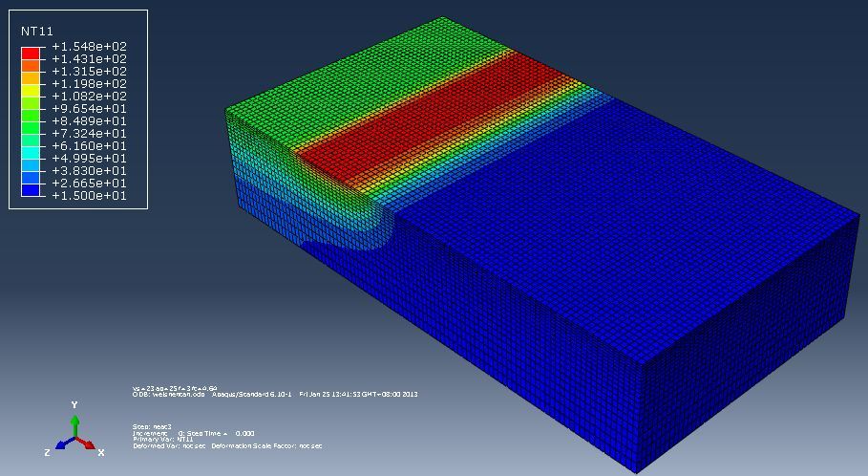Select the +9.654e+01 legend value label
This screenshot has height=476, width=868.
pos(89,109)
